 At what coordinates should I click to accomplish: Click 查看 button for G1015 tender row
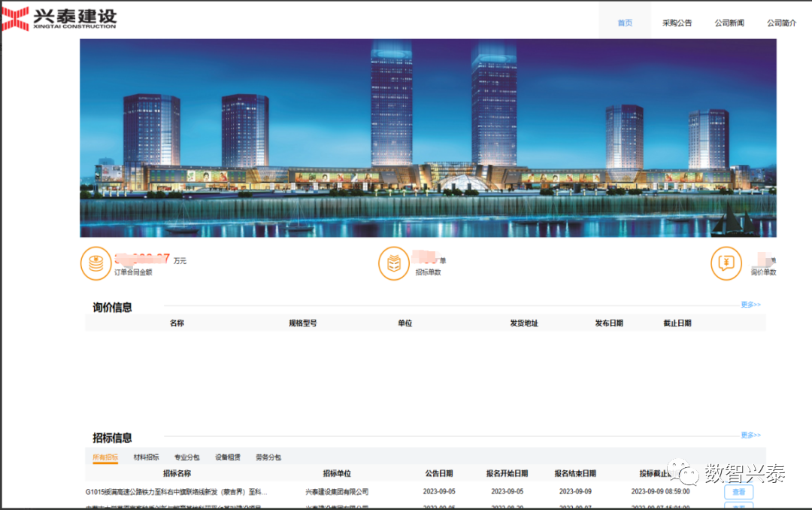[738, 492]
